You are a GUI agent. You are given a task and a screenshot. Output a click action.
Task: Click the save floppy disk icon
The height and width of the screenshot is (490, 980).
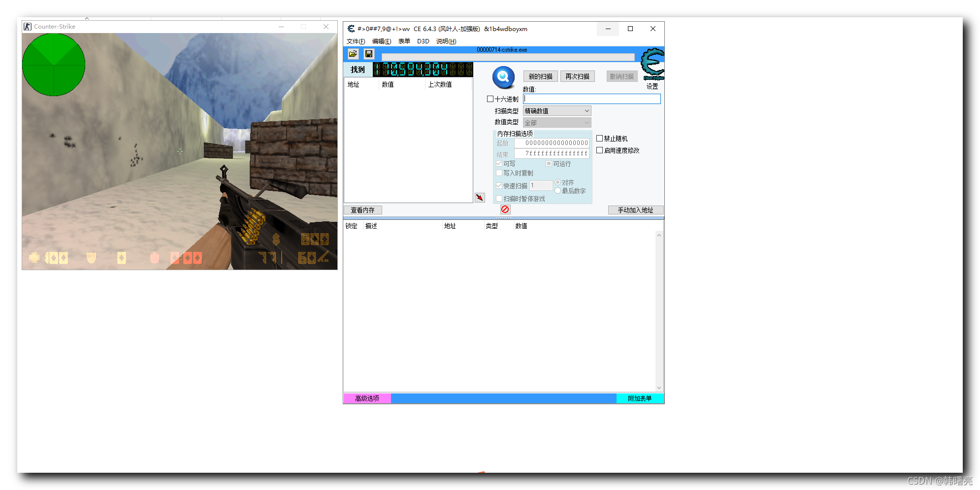click(369, 54)
